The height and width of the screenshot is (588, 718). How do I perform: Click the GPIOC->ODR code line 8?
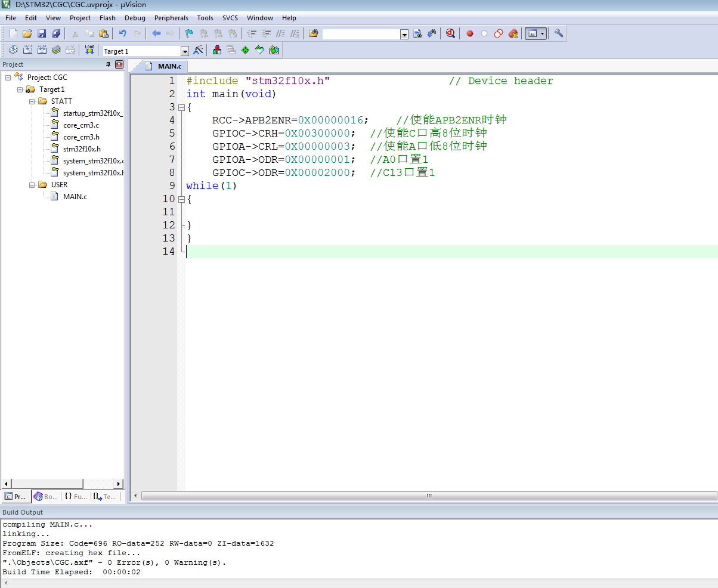coord(323,173)
